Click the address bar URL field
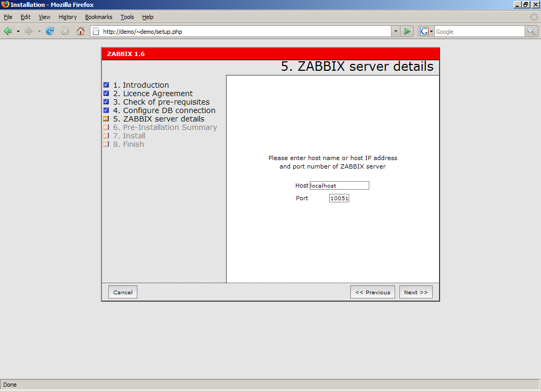This screenshot has height=392, width=541. point(240,31)
